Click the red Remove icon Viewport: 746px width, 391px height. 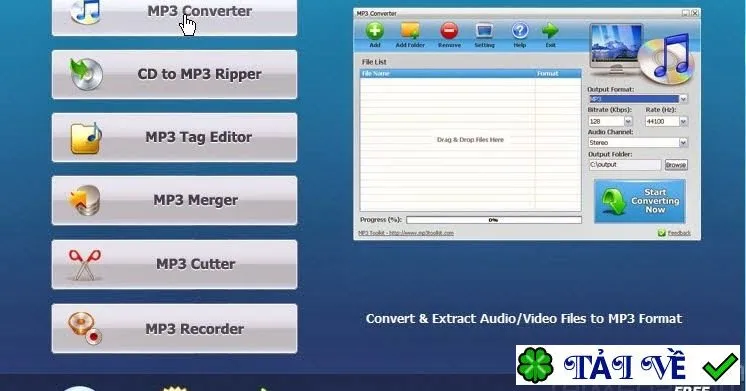(x=449, y=31)
